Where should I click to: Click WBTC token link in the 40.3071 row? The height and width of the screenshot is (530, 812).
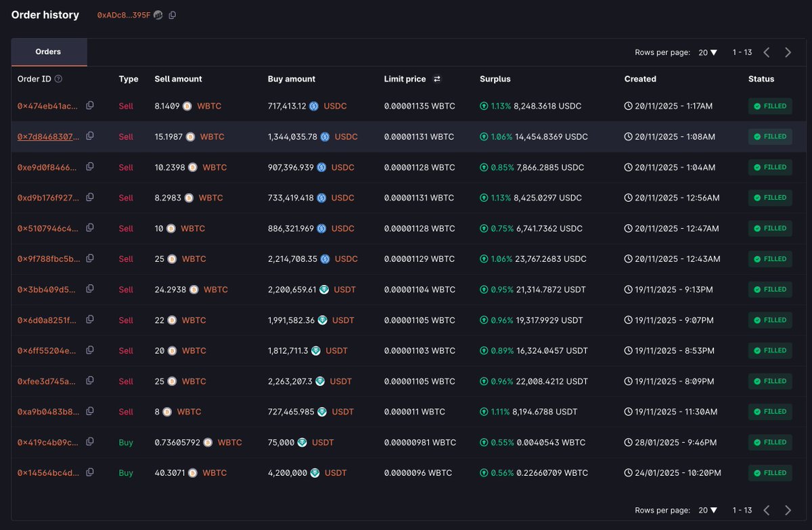(215, 473)
